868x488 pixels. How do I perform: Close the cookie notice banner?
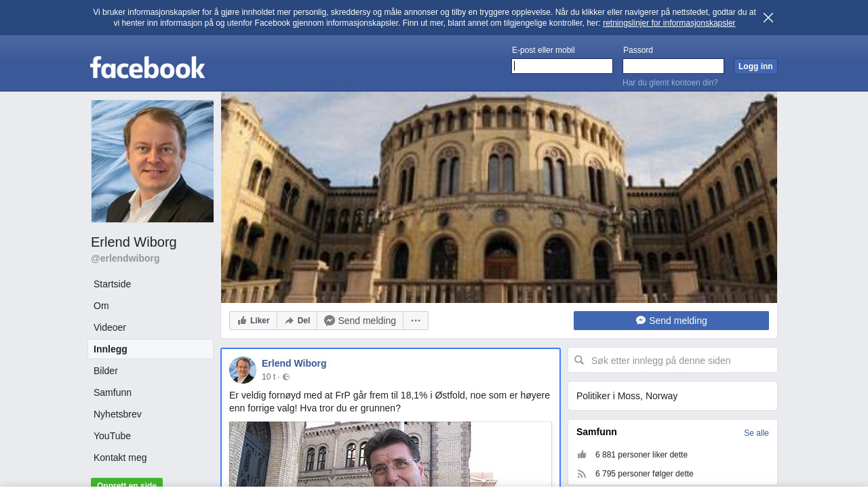click(768, 18)
